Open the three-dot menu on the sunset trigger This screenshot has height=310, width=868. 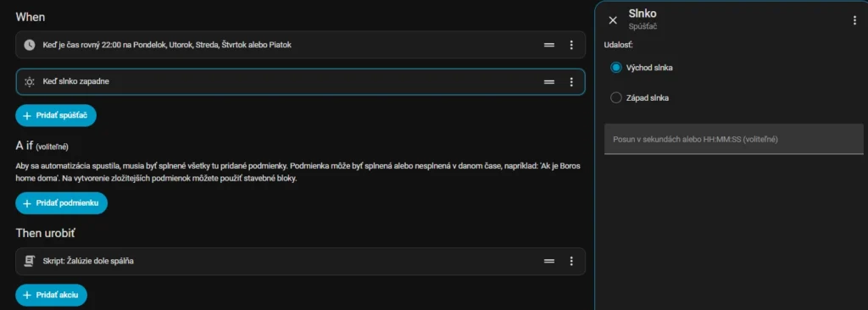tap(571, 82)
